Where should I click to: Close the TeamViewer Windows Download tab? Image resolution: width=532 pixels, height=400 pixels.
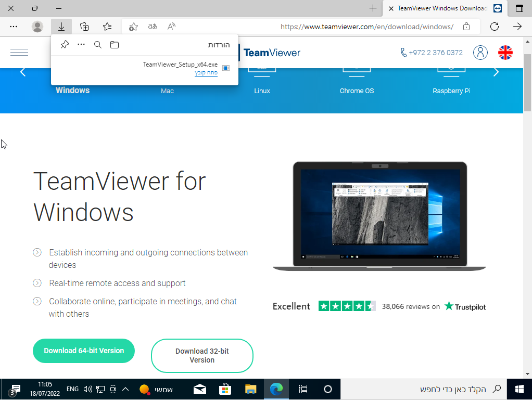click(391, 8)
